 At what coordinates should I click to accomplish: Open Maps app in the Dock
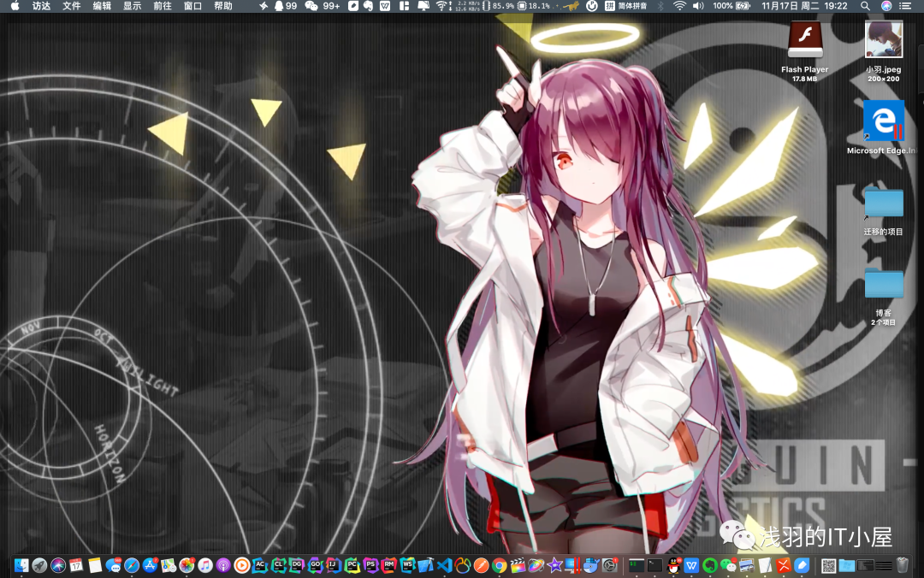(169, 566)
